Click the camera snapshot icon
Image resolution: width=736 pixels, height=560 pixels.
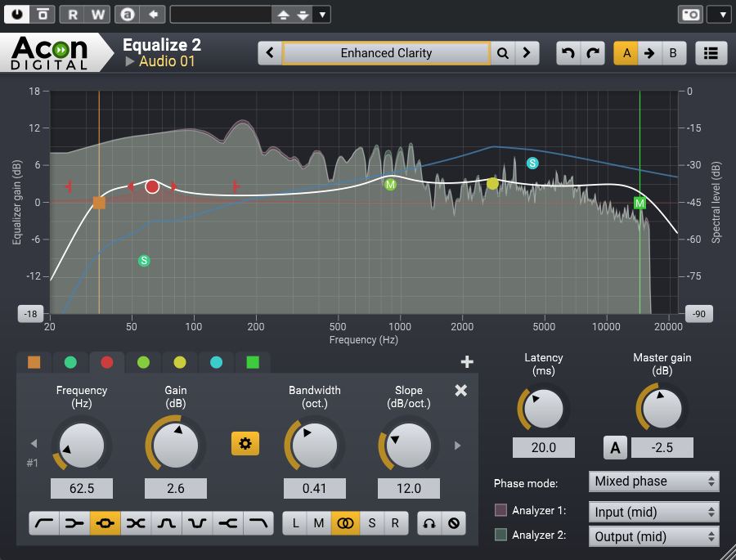click(690, 15)
